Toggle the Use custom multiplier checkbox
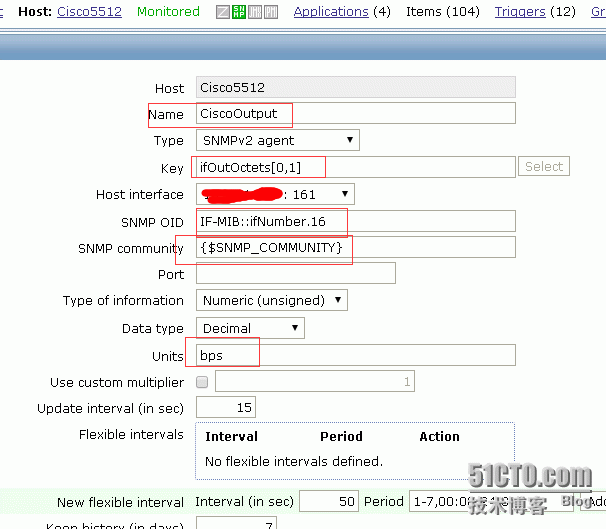606x529 pixels. tap(202, 382)
